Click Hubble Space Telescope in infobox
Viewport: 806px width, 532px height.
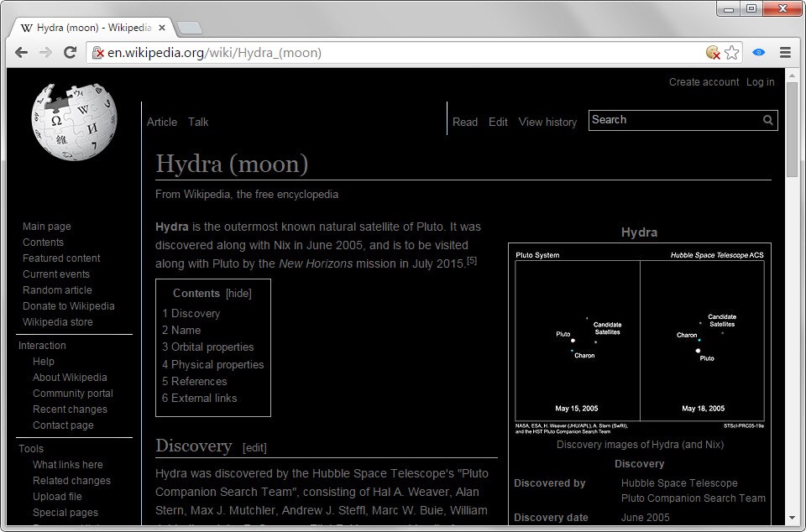click(679, 483)
